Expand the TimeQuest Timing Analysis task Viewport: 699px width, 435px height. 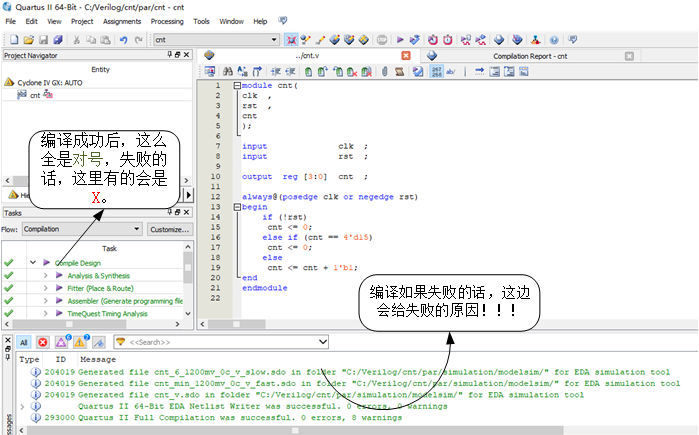click(x=45, y=313)
